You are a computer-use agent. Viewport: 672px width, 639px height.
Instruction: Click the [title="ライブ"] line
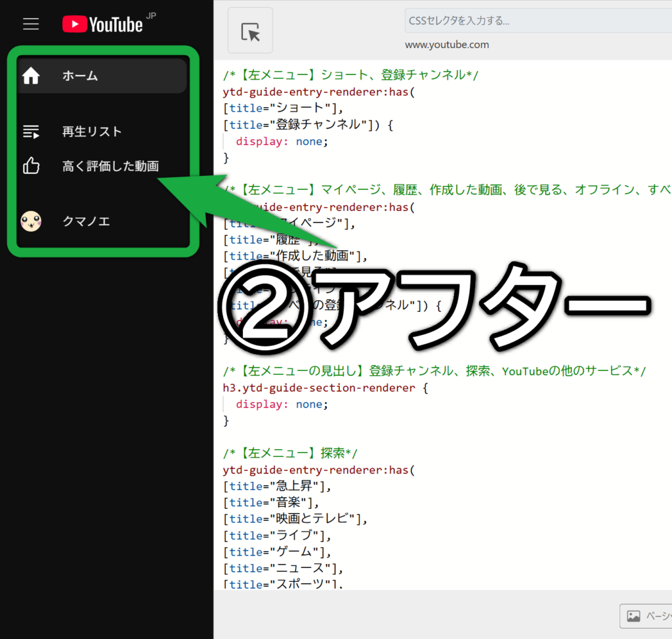point(277,536)
